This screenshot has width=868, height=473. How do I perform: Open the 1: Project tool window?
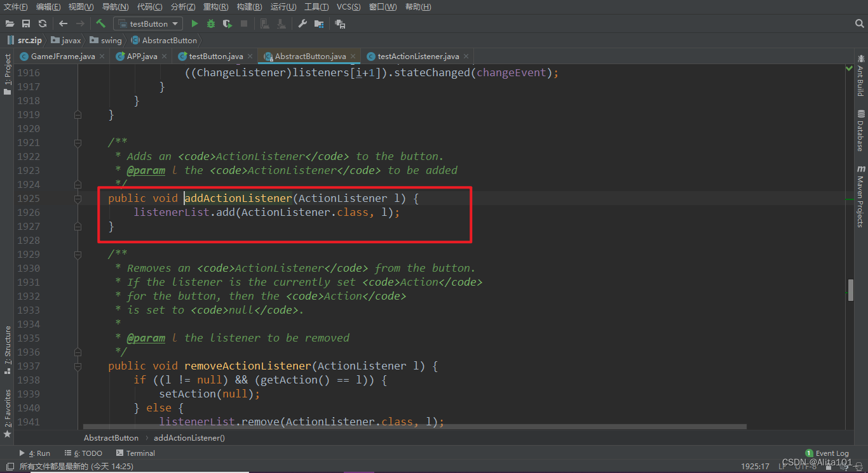click(x=8, y=75)
